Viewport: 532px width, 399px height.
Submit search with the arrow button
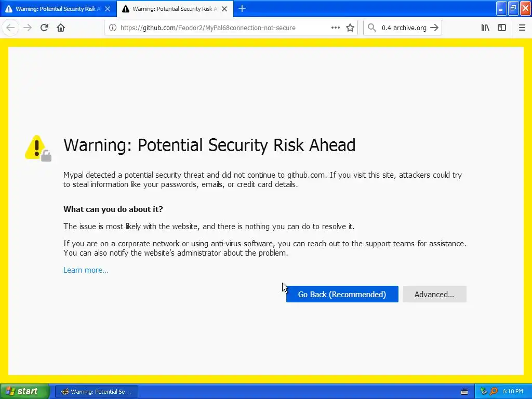pyautogui.click(x=434, y=28)
